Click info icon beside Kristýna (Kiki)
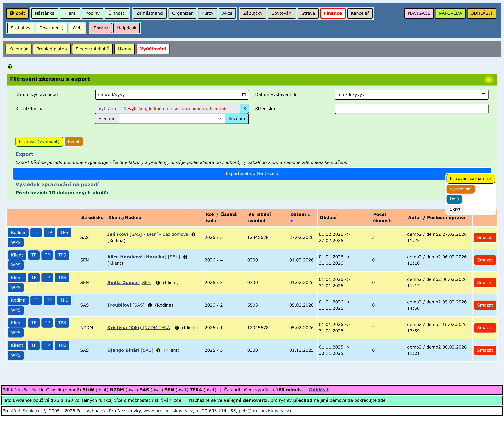Screen dimensions: 504x423 coord(177,328)
